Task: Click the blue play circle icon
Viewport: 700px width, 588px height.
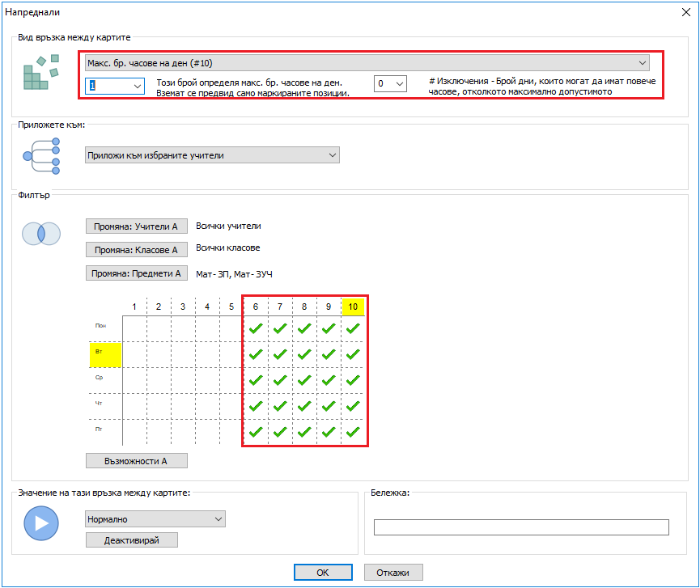Action: point(40,522)
